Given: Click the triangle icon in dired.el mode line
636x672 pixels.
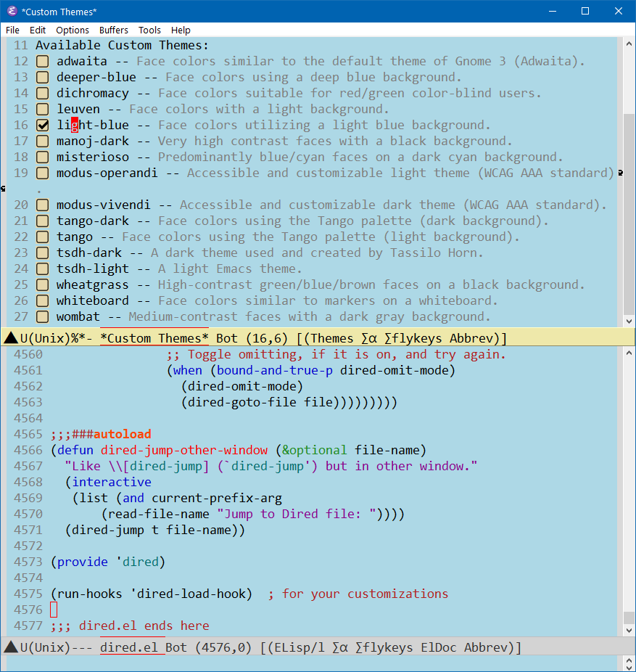Looking at the screenshot, I should point(11,647).
